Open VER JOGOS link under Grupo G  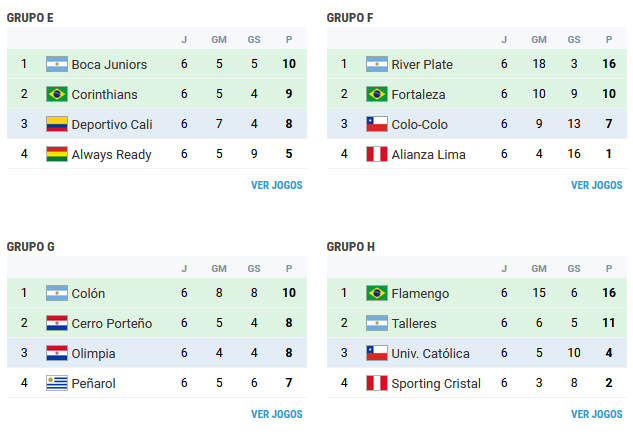277,414
